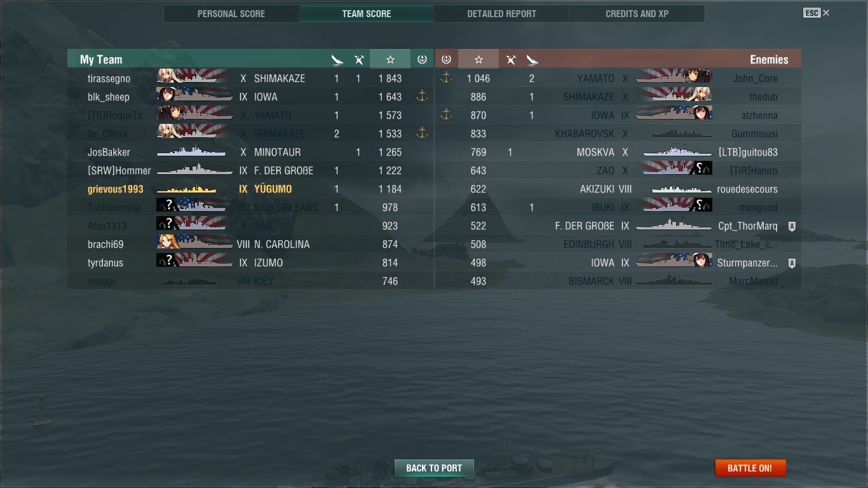The height and width of the screenshot is (488, 868).
Task: Go back to port
Action: [434, 468]
